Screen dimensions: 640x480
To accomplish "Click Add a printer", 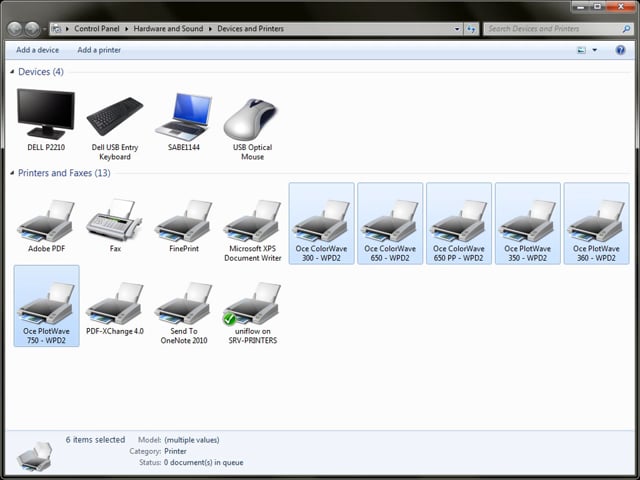I will pos(99,50).
